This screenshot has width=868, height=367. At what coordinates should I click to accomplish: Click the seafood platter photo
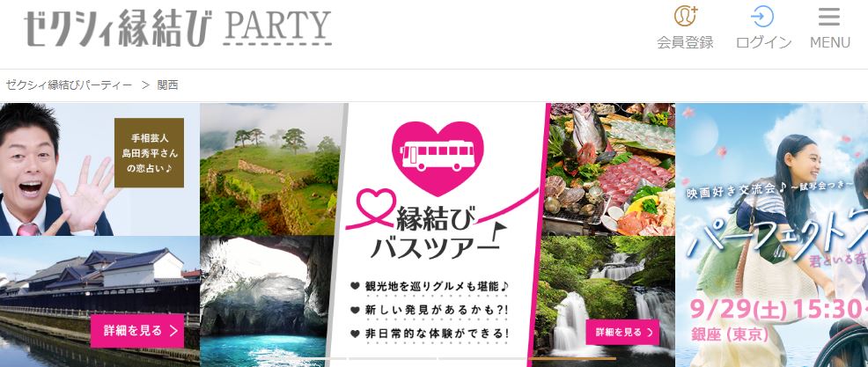pos(608,169)
